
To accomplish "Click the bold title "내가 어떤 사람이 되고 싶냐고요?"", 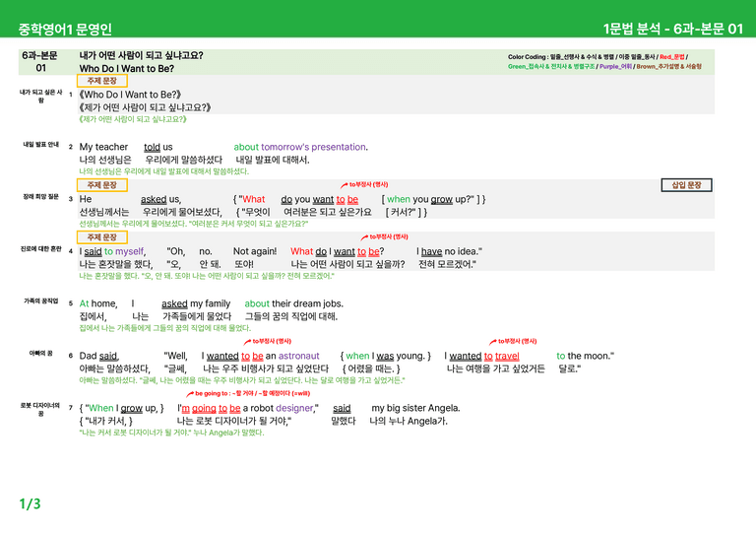I will [142, 55].
